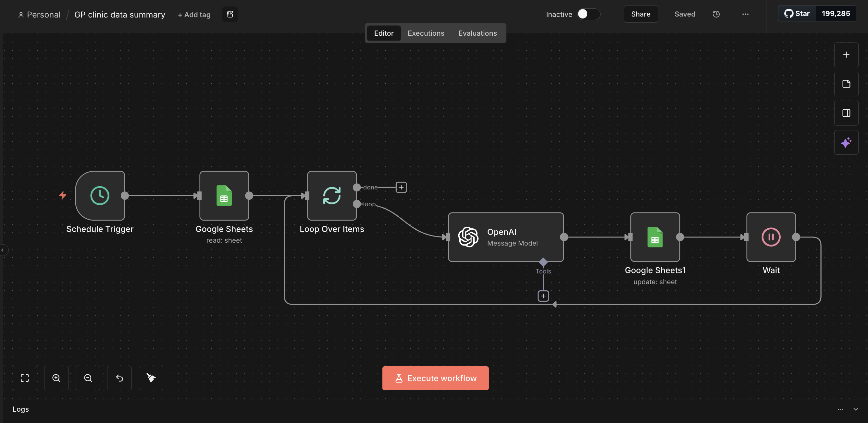This screenshot has width=868, height=423.
Task: Add a node after the done output
Action: (401, 187)
